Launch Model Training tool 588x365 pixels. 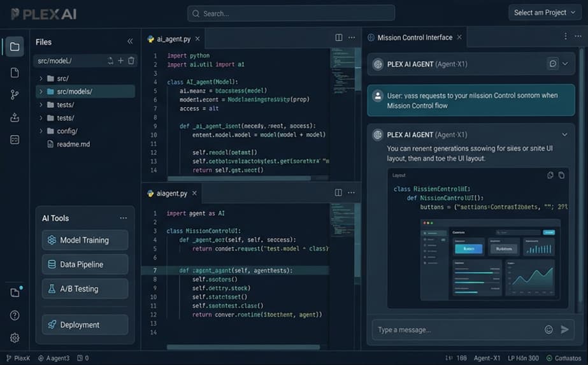coord(85,240)
